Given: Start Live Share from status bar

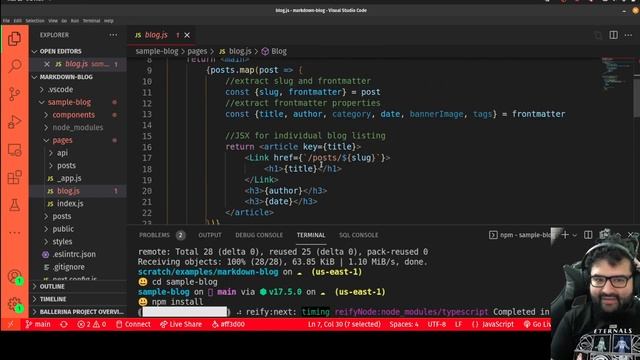Looking at the screenshot, I should pos(181,324).
